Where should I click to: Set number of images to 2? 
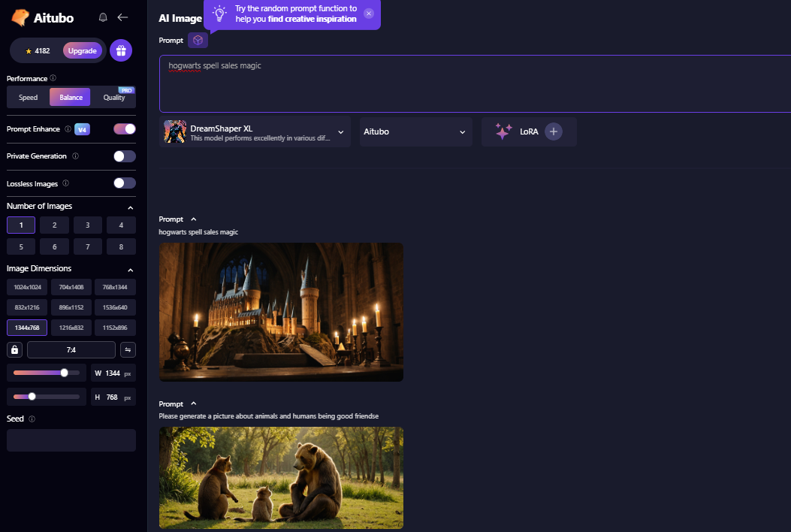55,225
